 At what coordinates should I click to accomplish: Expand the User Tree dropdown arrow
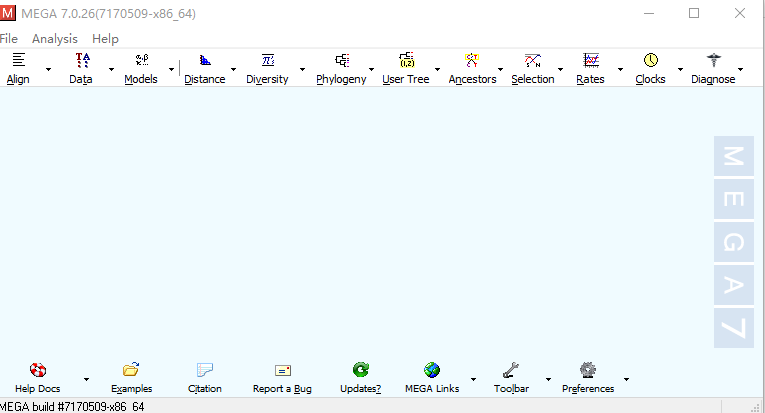pyautogui.click(x=437, y=69)
